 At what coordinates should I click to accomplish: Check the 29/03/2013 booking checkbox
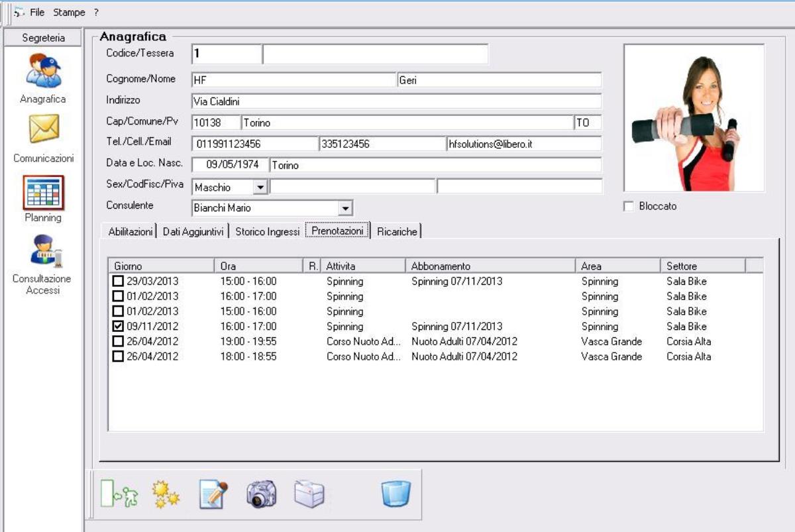pyautogui.click(x=118, y=282)
